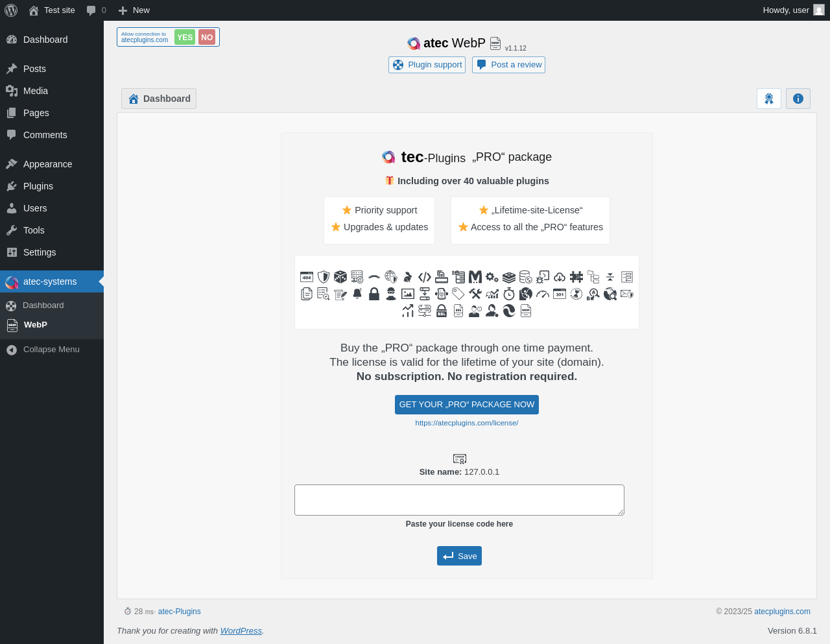Click the 301 redirect plugin icon
The height and width of the screenshot is (644, 830).
point(560,294)
